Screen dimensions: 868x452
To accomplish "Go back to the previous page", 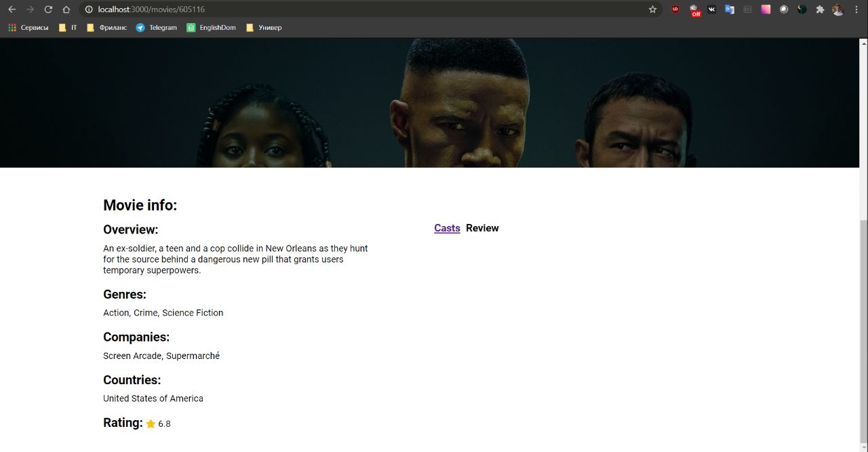I will [x=12, y=10].
